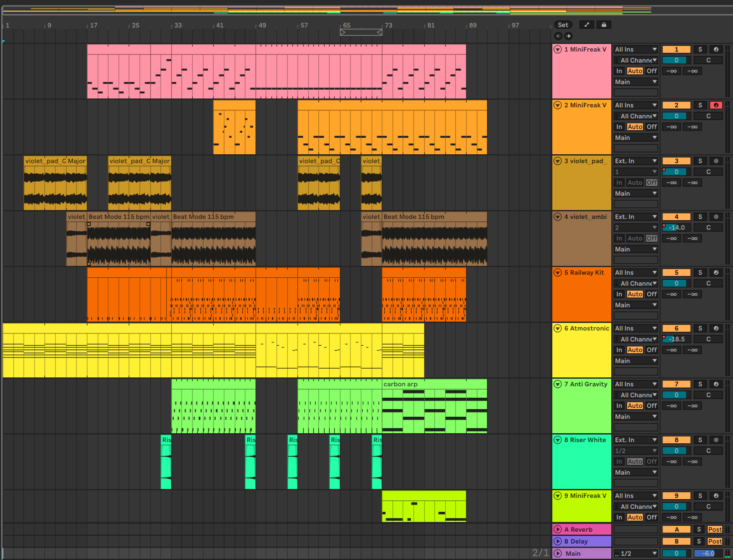This screenshot has height=560, width=733.
Task: Arm track 5 Railway Kit for recording
Action: pos(716,273)
